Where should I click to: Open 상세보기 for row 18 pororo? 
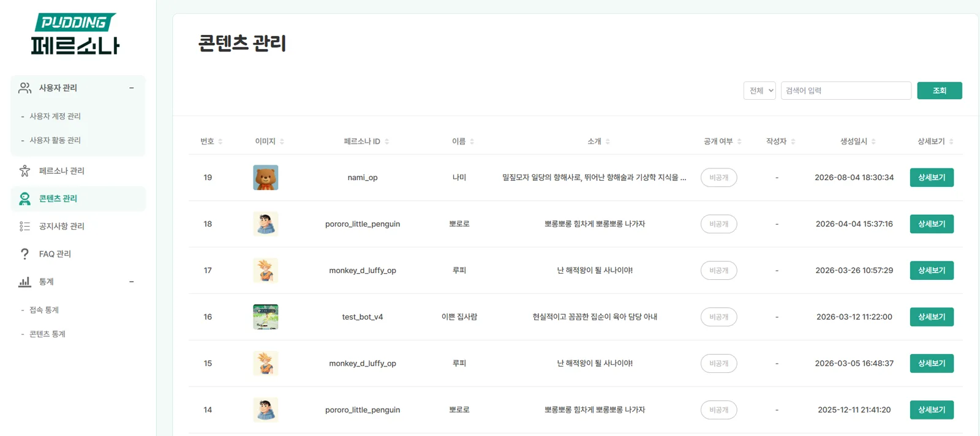click(932, 224)
